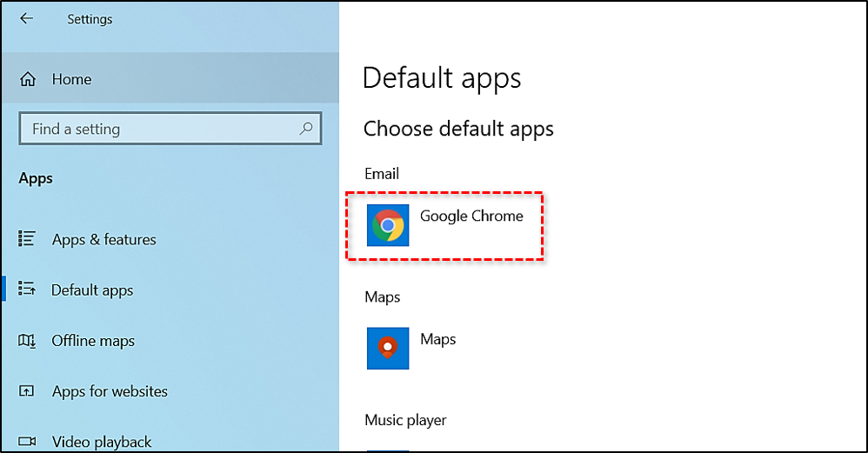Click the Music player category label
The height and width of the screenshot is (453, 868).
(x=405, y=420)
